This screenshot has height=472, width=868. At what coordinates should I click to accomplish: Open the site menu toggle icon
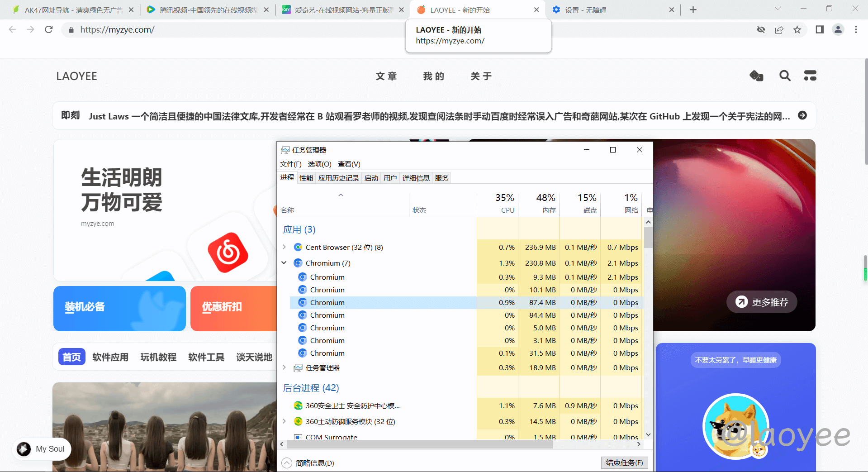point(810,76)
